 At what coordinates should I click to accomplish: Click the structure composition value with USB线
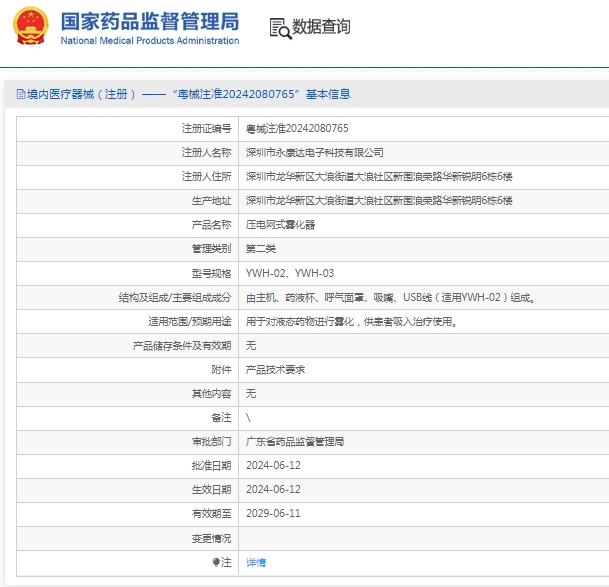click(390, 298)
